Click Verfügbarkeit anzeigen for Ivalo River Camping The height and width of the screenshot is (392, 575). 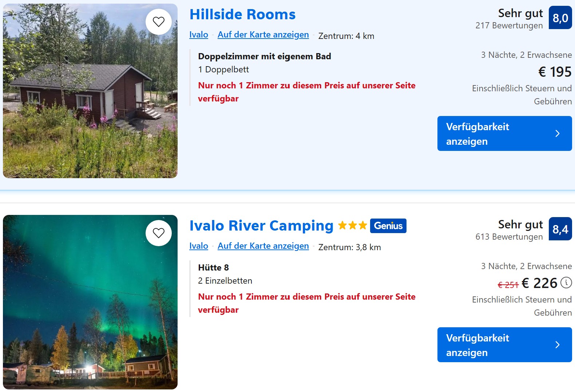tap(505, 345)
